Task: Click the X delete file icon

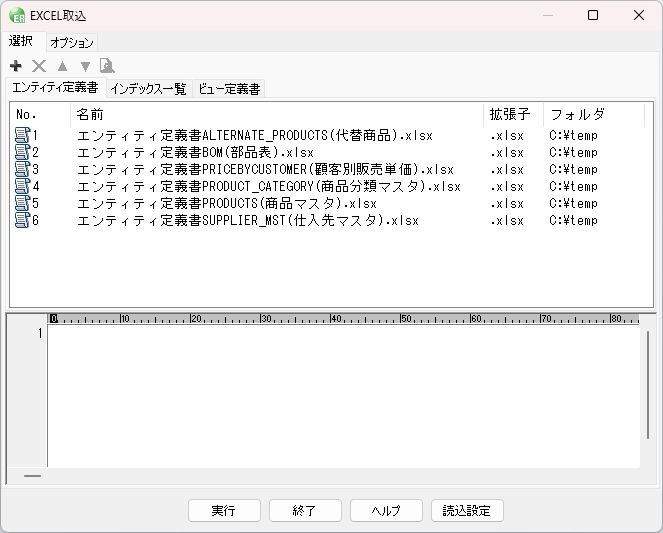Action: [x=39, y=66]
